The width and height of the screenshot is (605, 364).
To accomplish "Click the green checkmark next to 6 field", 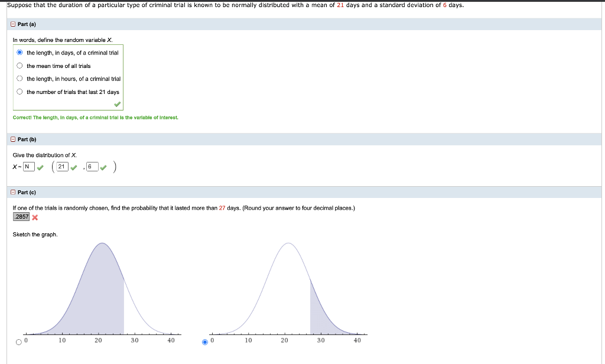I will pyautogui.click(x=103, y=168).
